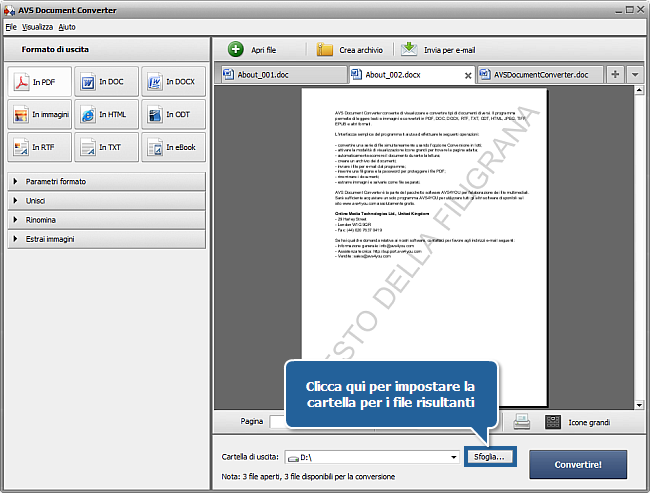Select the In DOC output format
Screen dimensions: 650x493
(x=107, y=82)
